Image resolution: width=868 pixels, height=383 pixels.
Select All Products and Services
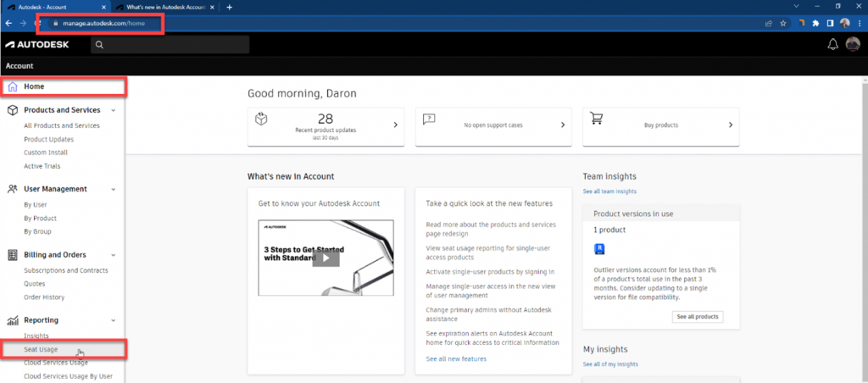tap(62, 125)
